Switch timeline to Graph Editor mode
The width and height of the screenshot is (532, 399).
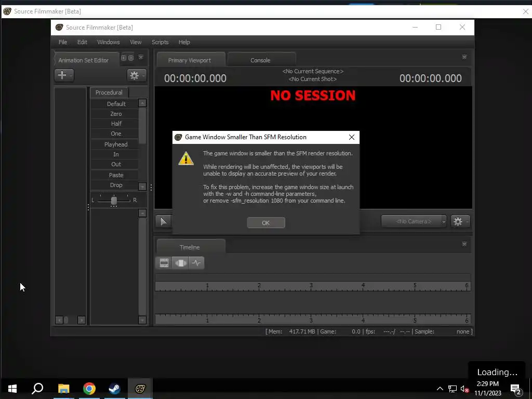pyautogui.click(x=196, y=263)
